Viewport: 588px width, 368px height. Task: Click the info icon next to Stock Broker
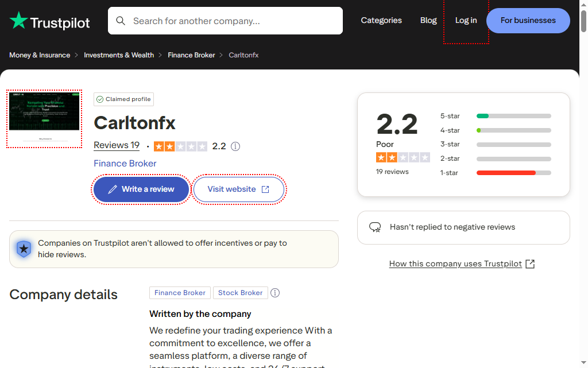coord(275,293)
